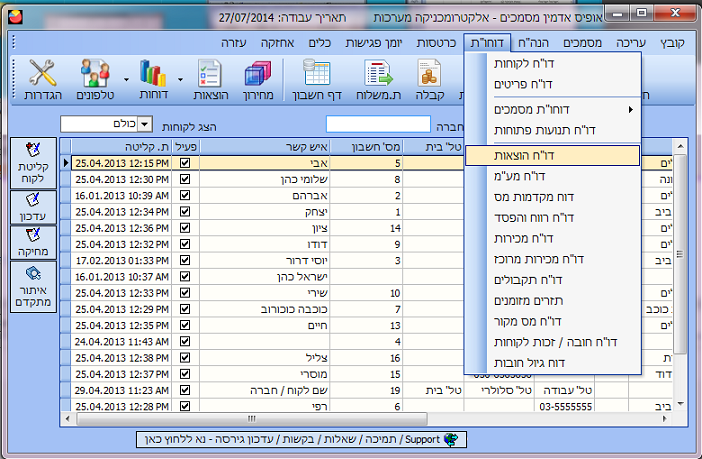The width and height of the screenshot is (702, 459).
Task: Open the יומן פגישות menu
Action: (x=374, y=43)
